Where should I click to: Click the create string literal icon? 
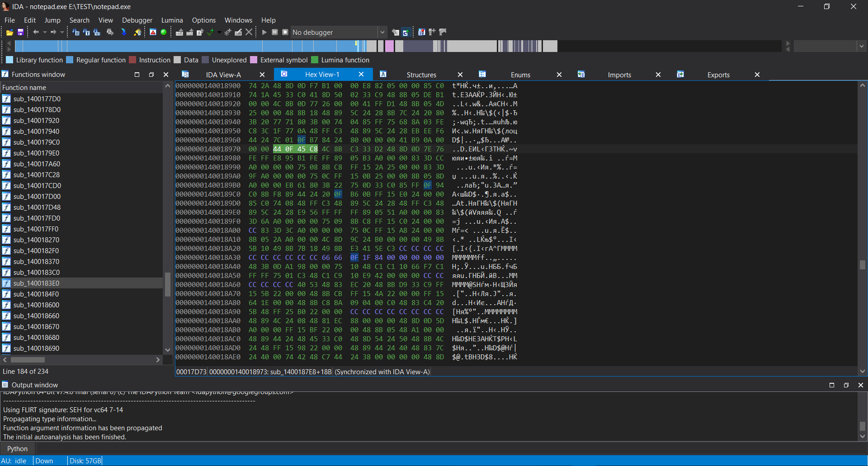210,32
